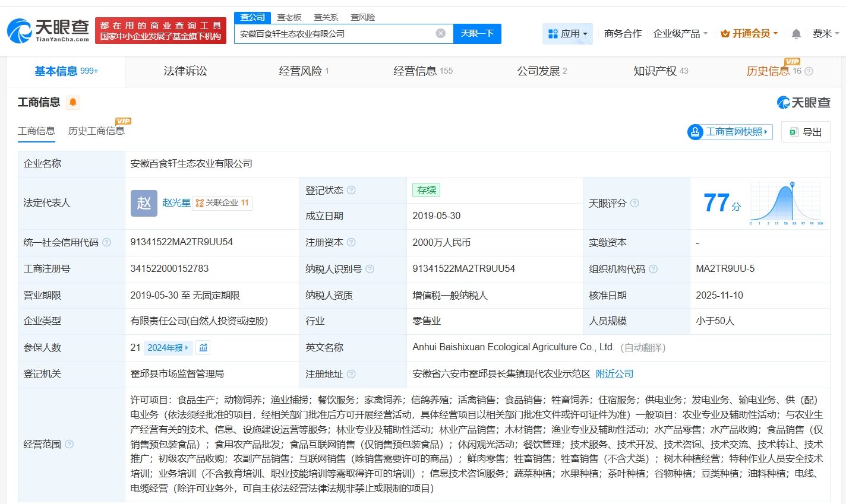Switch to the 法律诉讼 tab
Viewport: 846px width, 504px height.
(185, 71)
